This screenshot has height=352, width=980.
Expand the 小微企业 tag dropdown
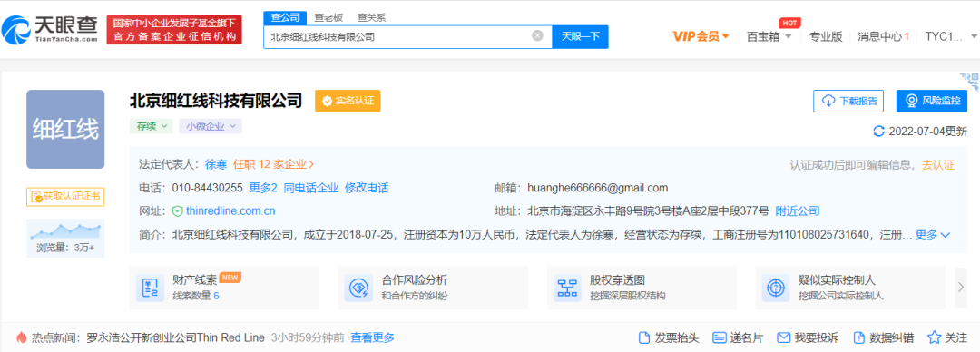click(x=210, y=126)
